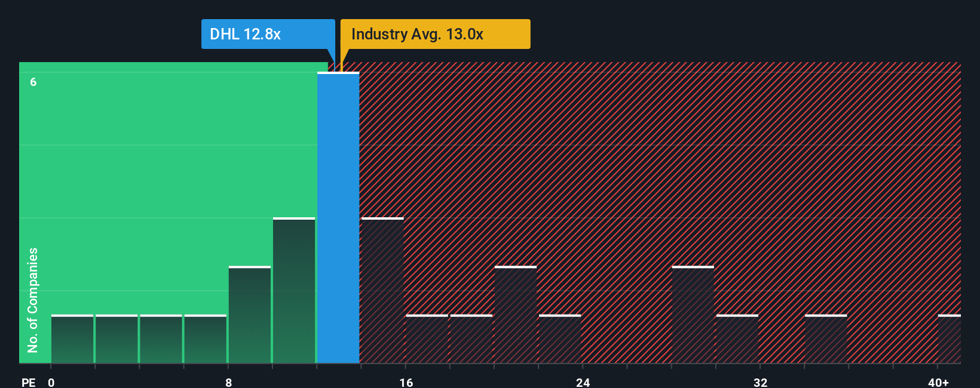Click the x-axis label 16

click(406, 382)
